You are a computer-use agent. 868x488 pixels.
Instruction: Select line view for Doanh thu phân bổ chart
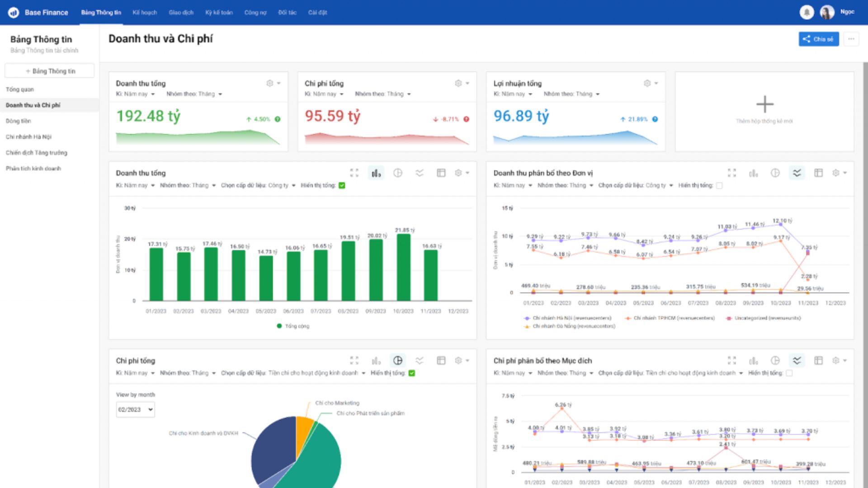[x=797, y=173]
